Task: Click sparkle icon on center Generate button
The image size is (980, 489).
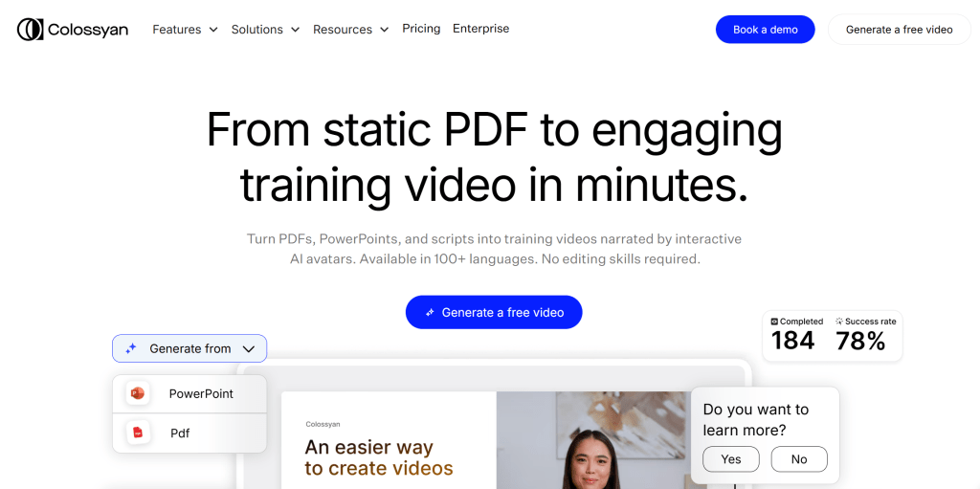Action: 430,313
